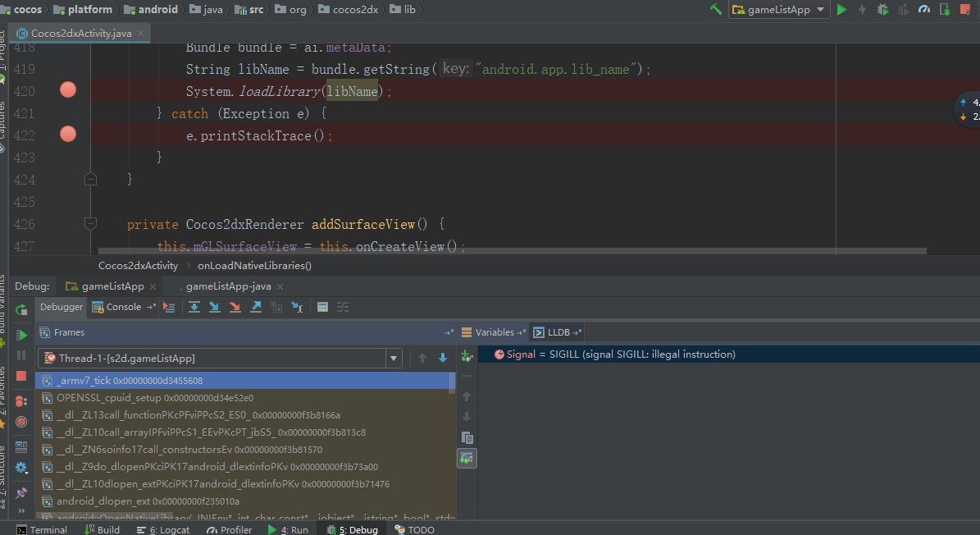
Task: Open the Logcat tool window button
Action: pyautogui.click(x=169, y=529)
